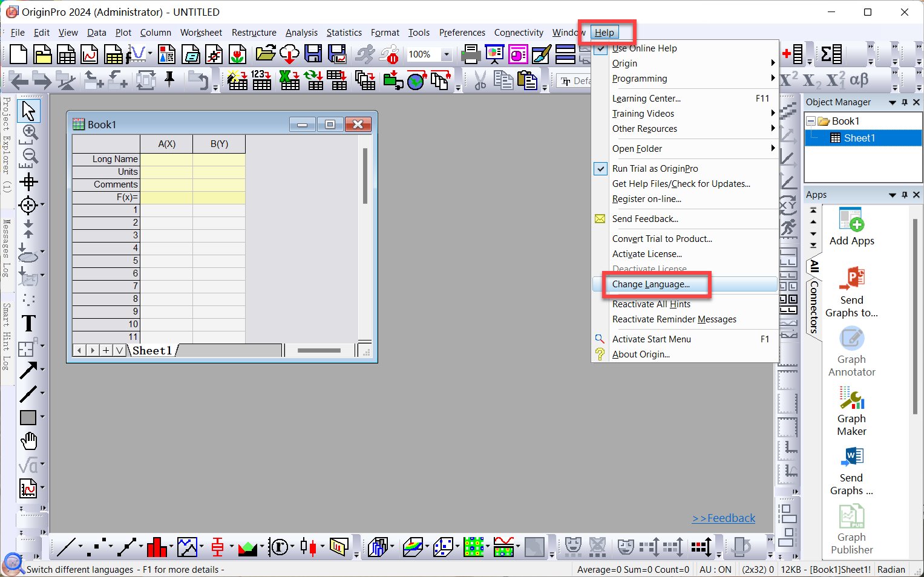Image resolution: width=924 pixels, height=577 pixels.
Task: Choose Change Language from Help menu
Action: point(650,284)
